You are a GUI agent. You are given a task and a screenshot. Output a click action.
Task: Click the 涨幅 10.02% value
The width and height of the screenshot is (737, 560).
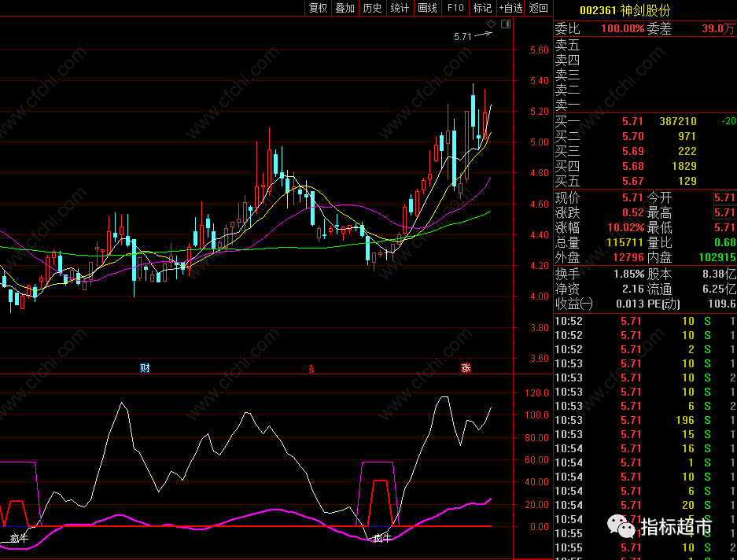[x=625, y=227]
